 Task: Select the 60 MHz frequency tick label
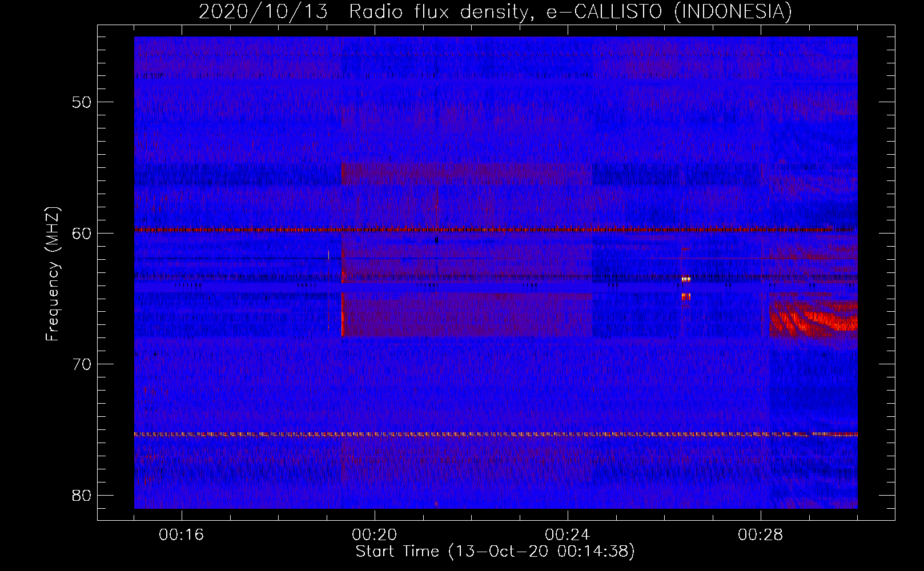[x=82, y=234]
